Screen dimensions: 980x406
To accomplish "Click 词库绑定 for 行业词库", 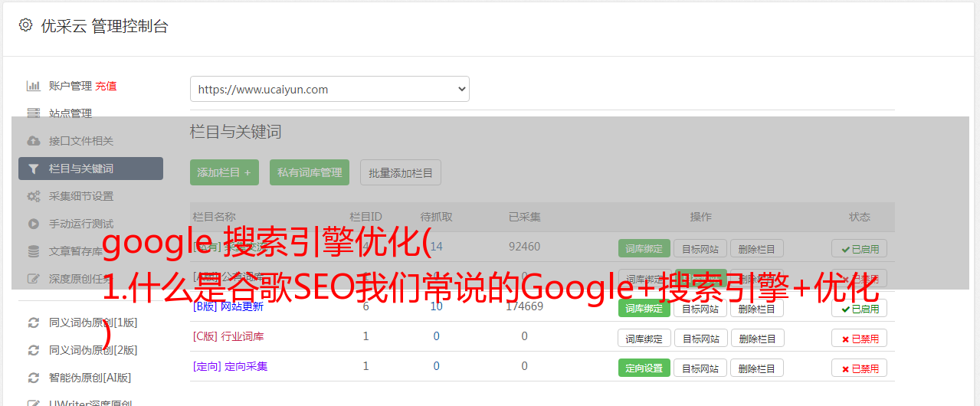I will [644, 338].
